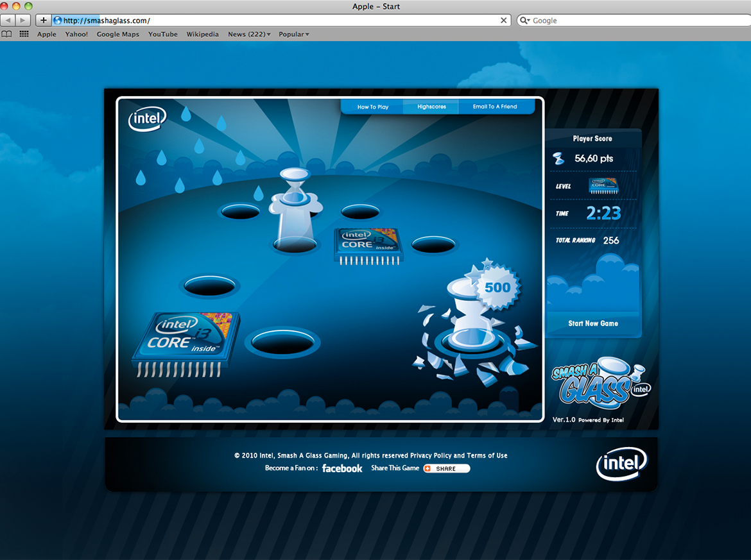Click the Start New Game button
The image size is (751, 560).
click(592, 323)
